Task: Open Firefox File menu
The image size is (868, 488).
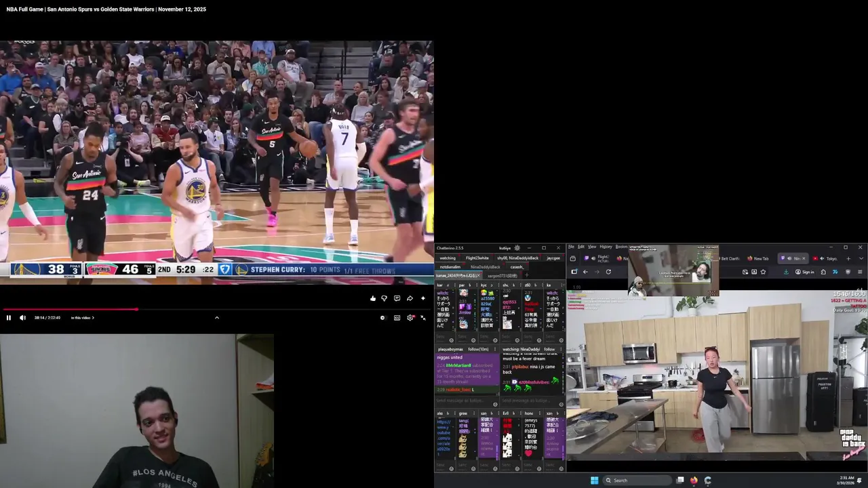Action: coord(572,247)
